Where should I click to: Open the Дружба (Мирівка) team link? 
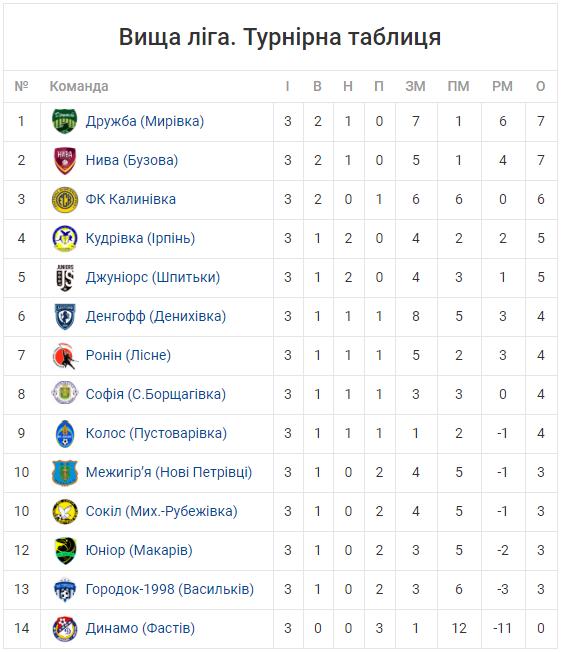pos(145,121)
